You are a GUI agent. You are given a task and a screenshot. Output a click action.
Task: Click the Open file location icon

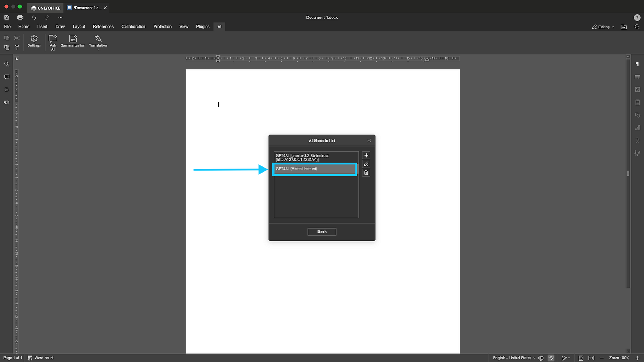pyautogui.click(x=624, y=27)
